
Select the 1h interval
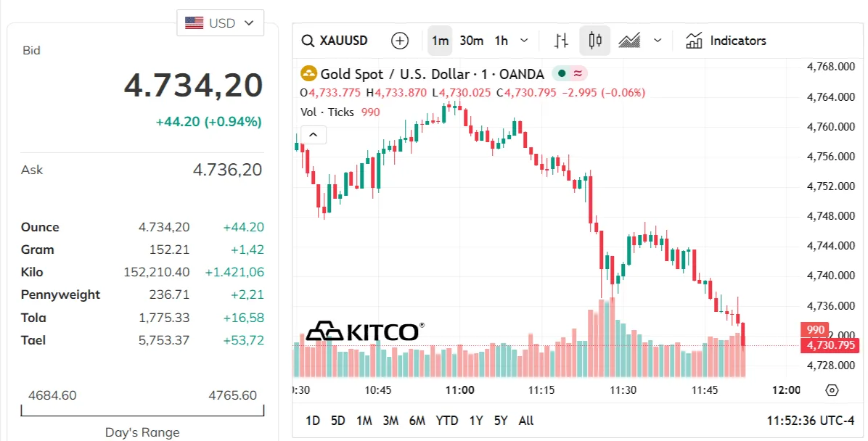501,41
